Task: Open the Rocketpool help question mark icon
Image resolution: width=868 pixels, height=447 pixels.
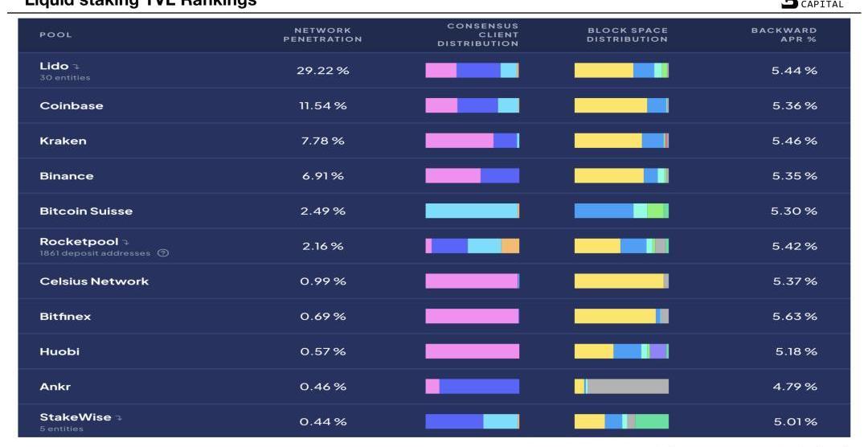Action: click(162, 253)
